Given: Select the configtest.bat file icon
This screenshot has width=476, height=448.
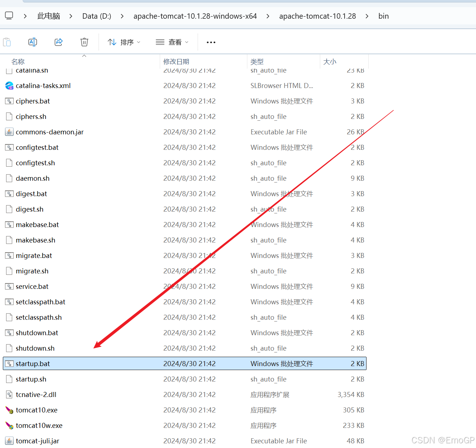Looking at the screenshot, I should click(x=9, y=147).
